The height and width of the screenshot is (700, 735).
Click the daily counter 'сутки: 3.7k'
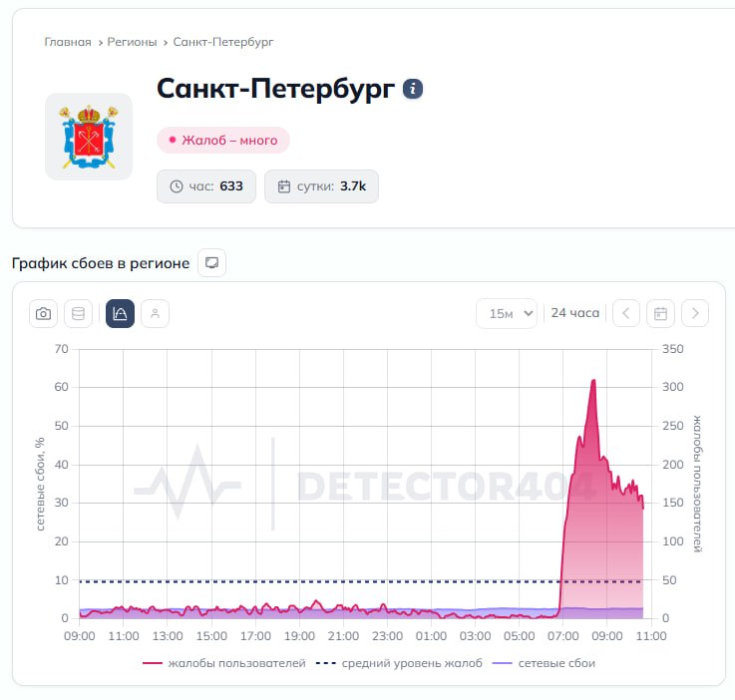[321, 186]
